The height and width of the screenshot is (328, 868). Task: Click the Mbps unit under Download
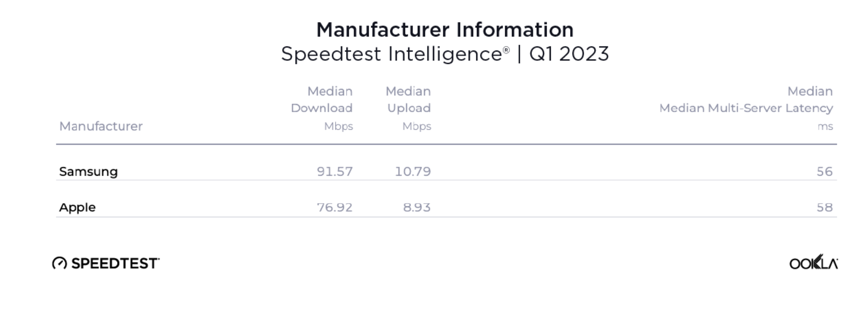[338, 127]
